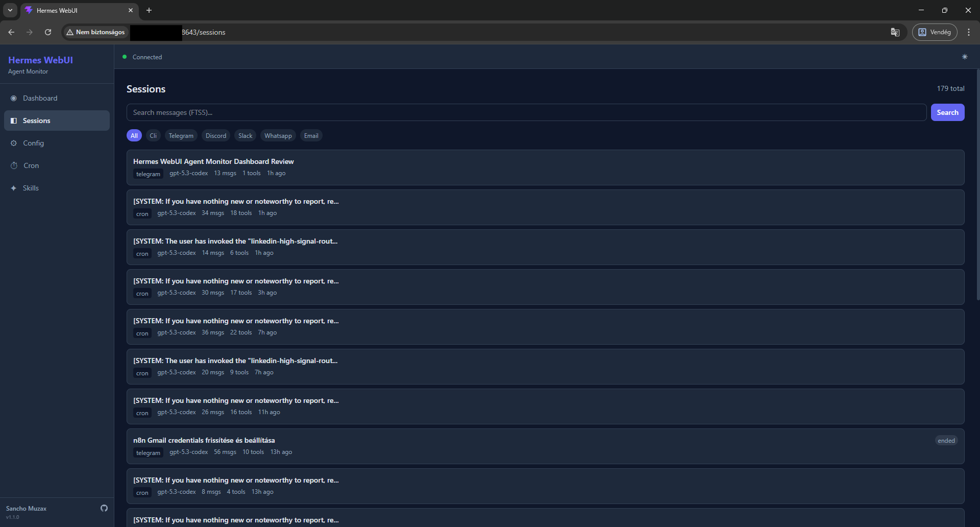Click the page vertical scrollbar

pyautogui.click(x=977, y=184)
